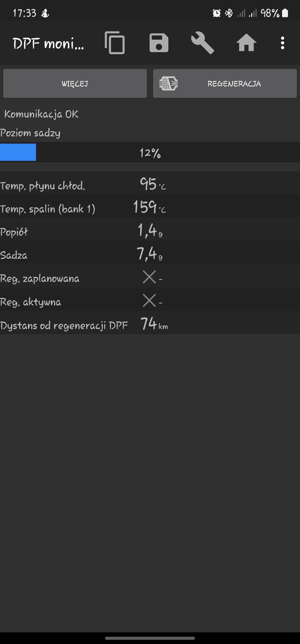
Task: Tap the blue soot level progress bar
Action: click(18, 152)
